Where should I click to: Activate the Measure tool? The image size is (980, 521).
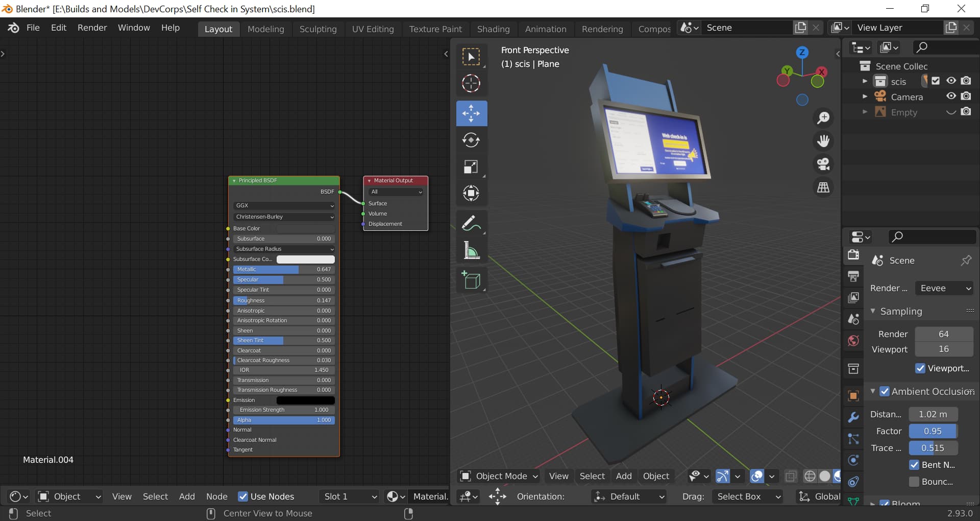pyautogui.click(x=471, y=251)
